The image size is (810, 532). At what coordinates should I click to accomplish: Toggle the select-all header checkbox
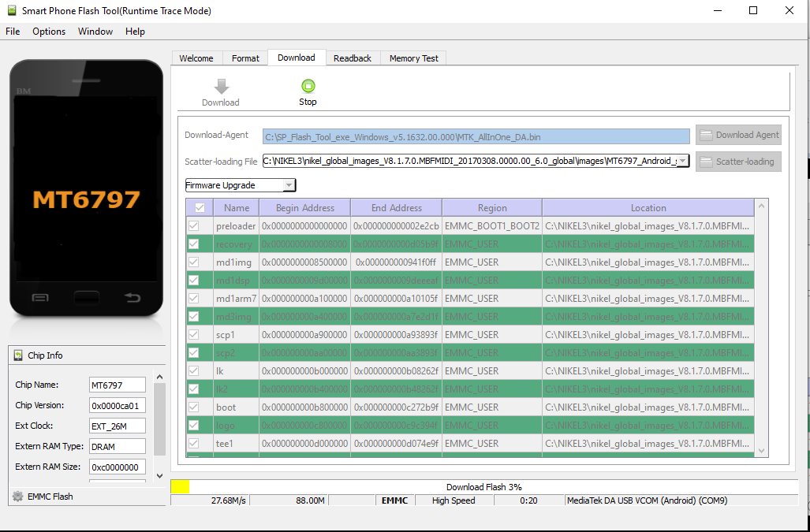200,208
